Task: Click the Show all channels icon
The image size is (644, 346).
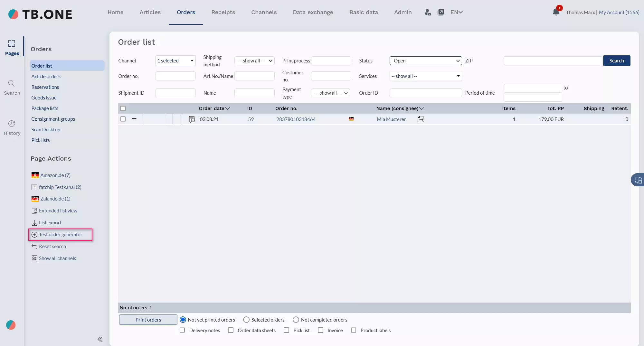Action: (34, 258)
